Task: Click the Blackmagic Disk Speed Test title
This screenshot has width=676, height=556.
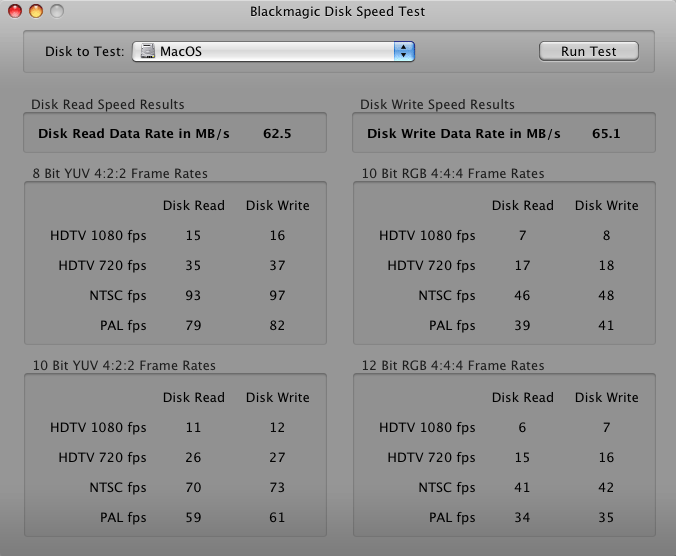Action: click(x=337, y=12)
